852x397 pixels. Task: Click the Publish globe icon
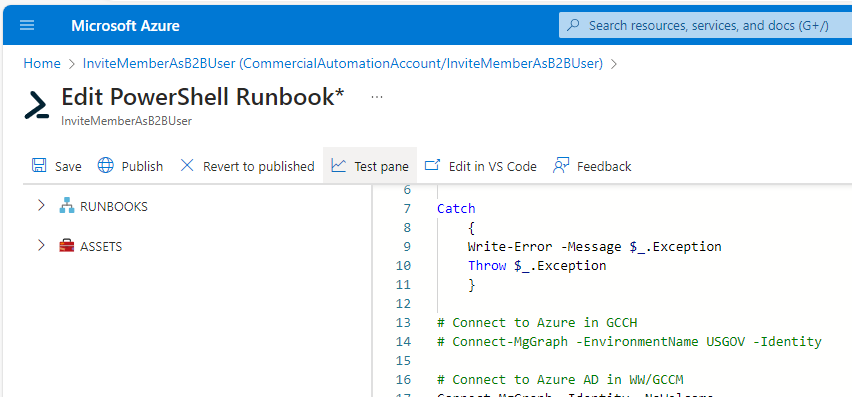pos(105,166)
